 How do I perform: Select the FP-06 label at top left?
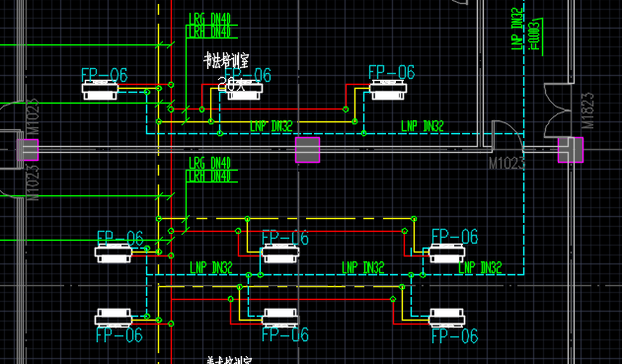click(105, 75)
